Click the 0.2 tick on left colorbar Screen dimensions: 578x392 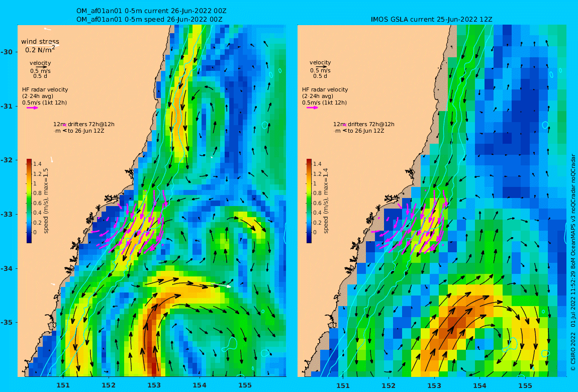pyautogui.click(x=37, y=223)
